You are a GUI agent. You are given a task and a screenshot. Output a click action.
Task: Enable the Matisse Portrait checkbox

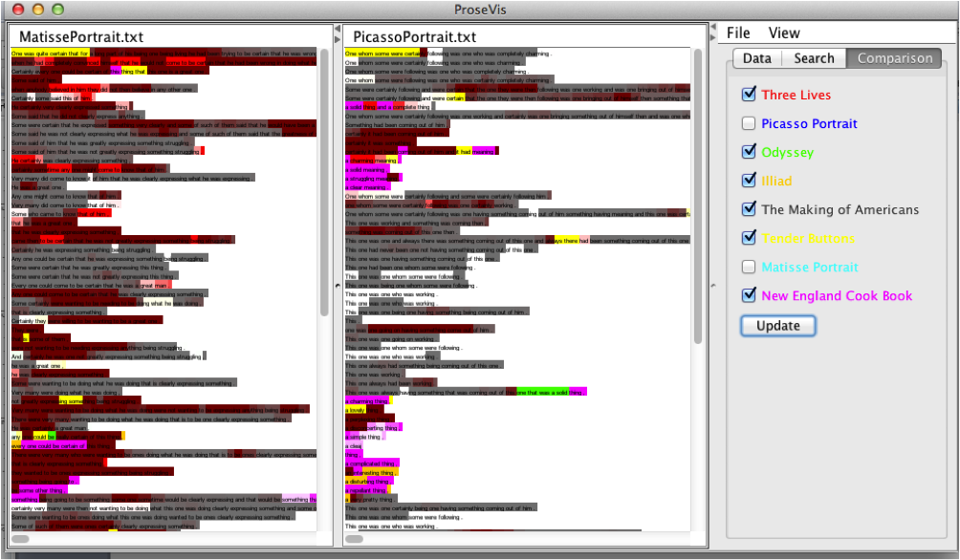[748, 267]
